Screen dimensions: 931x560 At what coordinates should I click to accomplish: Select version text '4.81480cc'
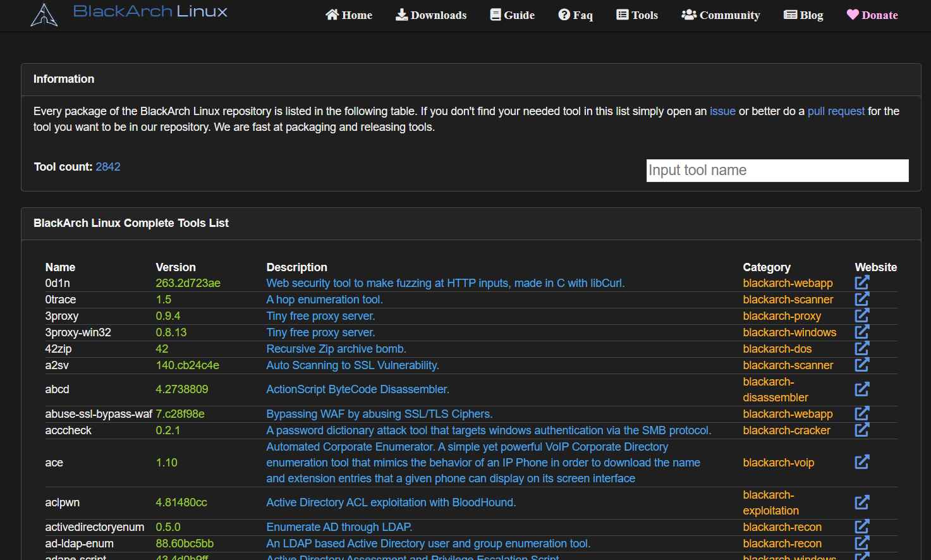[x=181, y=502]
